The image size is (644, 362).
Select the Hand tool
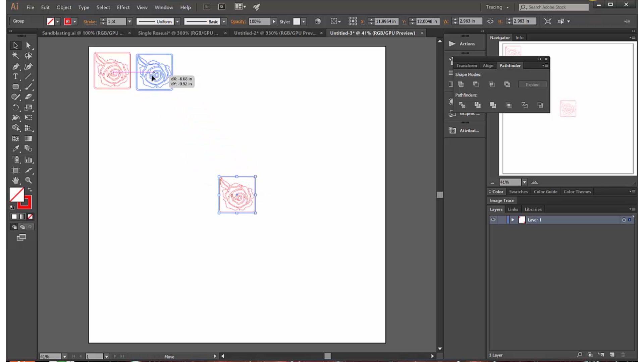(15, 180)
